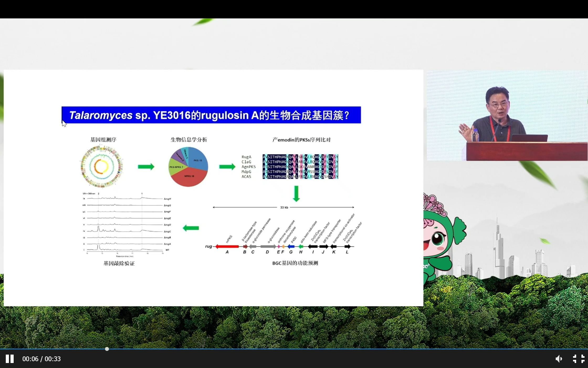Click the '产emodin的PKSs序列比对' heading
The height and width of the screenshot is (368, 588).
(x=301, y=140)
